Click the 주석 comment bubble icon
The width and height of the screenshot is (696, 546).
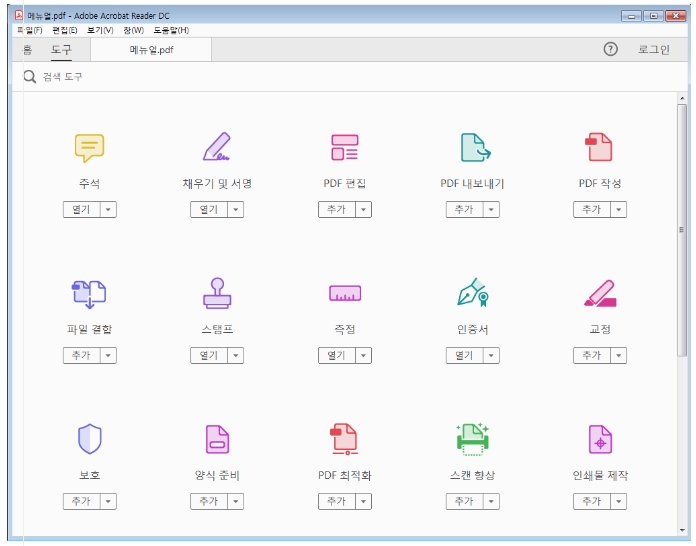tap(89, 148)
